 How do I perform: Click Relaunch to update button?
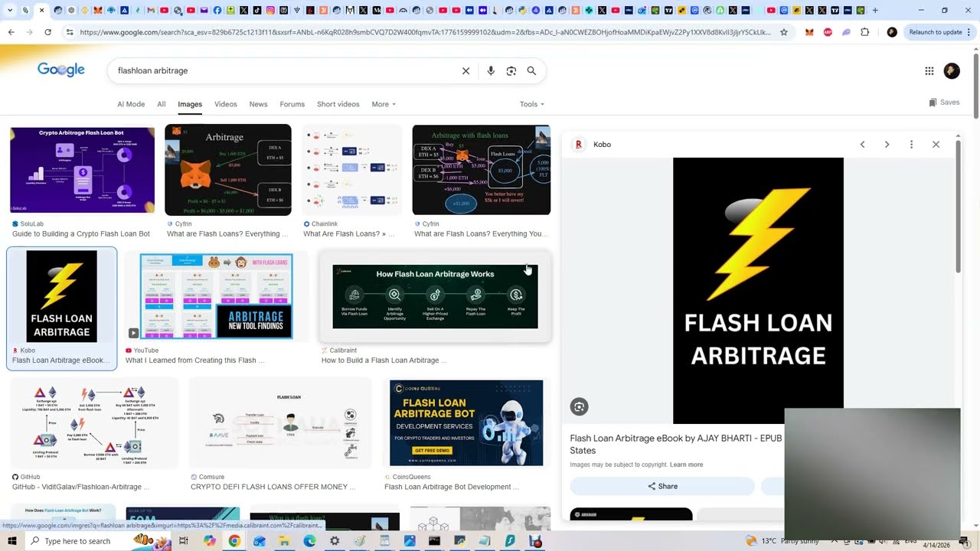coord(935,32)
